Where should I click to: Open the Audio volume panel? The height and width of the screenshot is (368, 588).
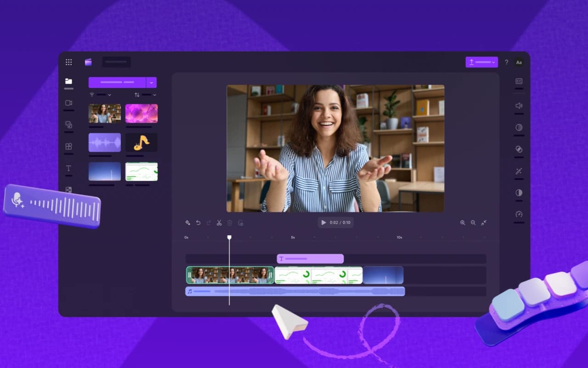pos(519,106)
